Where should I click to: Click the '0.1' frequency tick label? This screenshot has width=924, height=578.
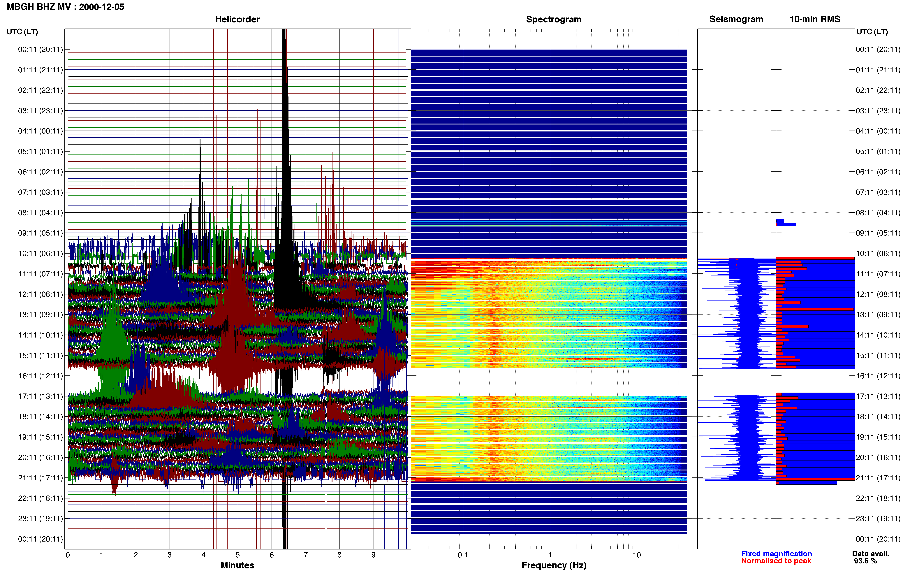[x=463, y=555]
